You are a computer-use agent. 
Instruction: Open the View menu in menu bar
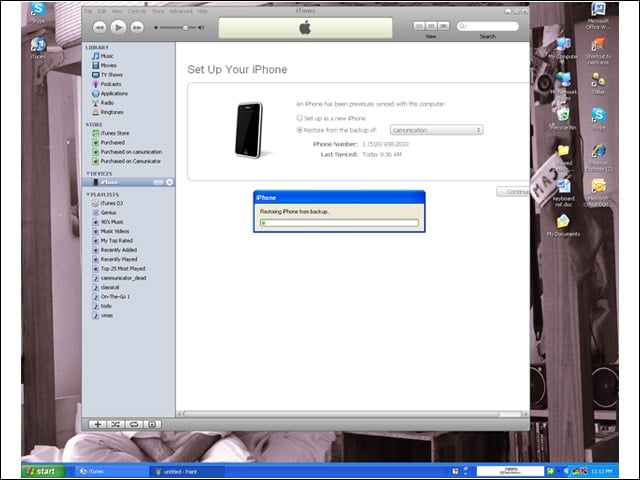(x=117, y=11)
